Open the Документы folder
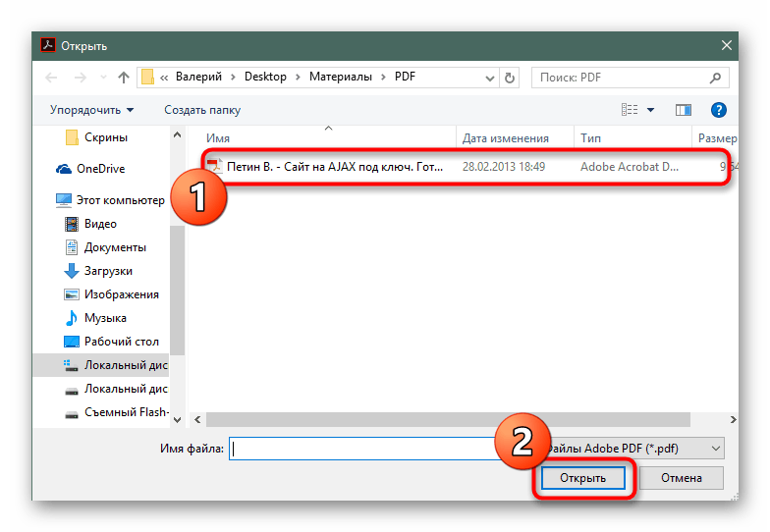Viewport: 770px width, 532px height. click(105, 247)
